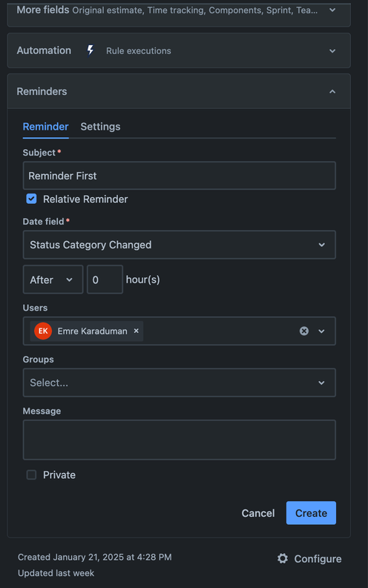Expand the Automation section chevron

click(x=332, y=50)
